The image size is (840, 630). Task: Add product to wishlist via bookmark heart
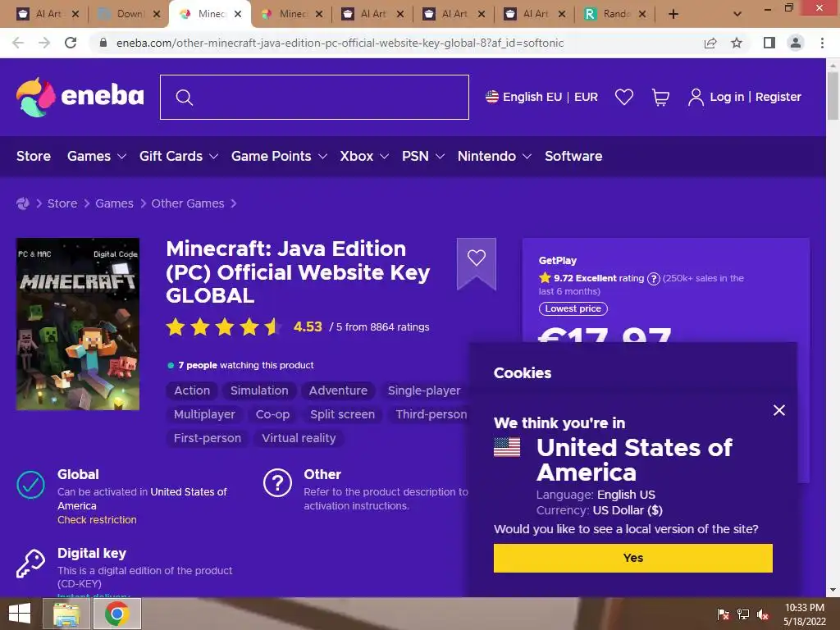[477, 258]
